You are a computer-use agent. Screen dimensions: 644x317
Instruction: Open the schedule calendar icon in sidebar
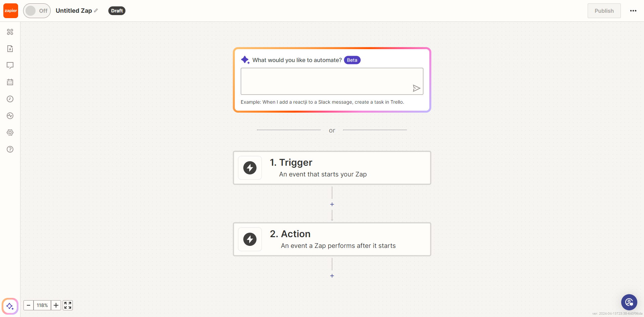10,82
